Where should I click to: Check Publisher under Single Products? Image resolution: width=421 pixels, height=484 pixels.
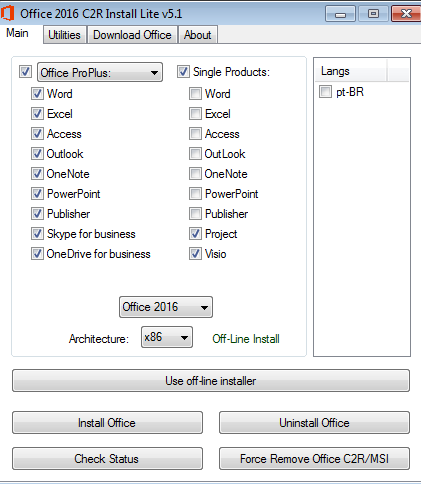[x=195, y=214]
